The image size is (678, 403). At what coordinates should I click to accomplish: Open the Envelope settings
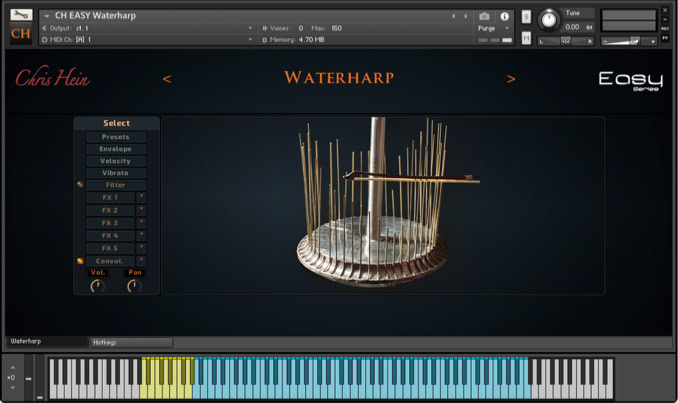(116, 149)
